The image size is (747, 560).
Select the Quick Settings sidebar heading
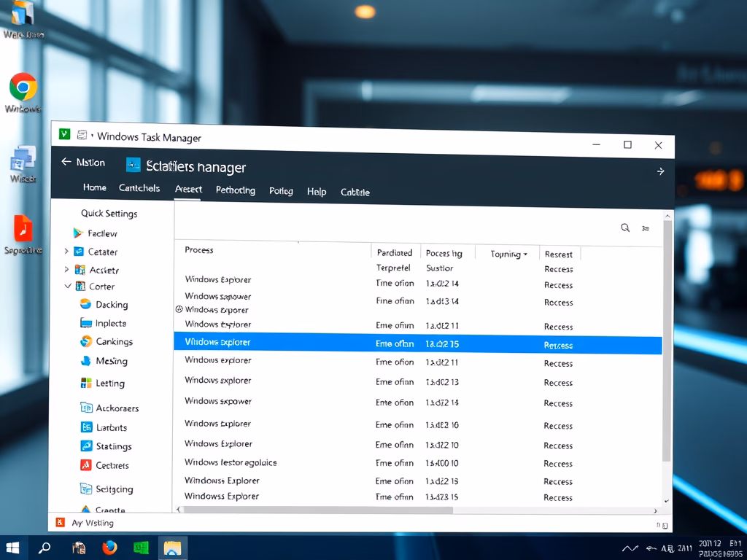tap(109, 214)
